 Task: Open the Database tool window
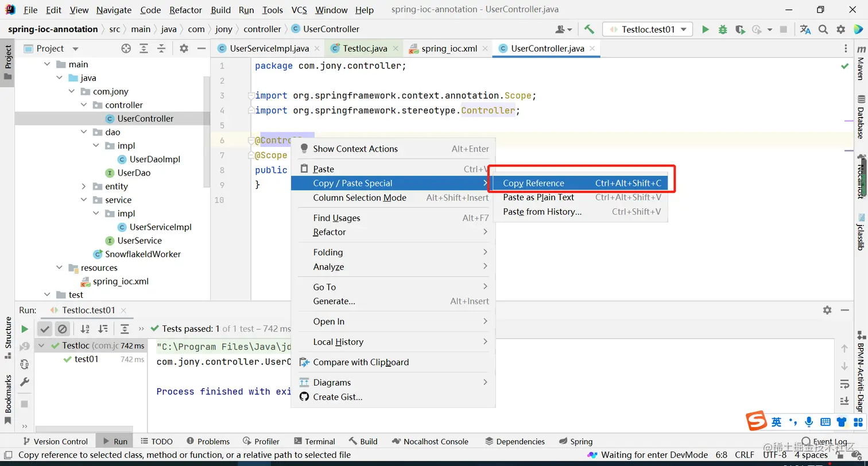click(861, 117)
